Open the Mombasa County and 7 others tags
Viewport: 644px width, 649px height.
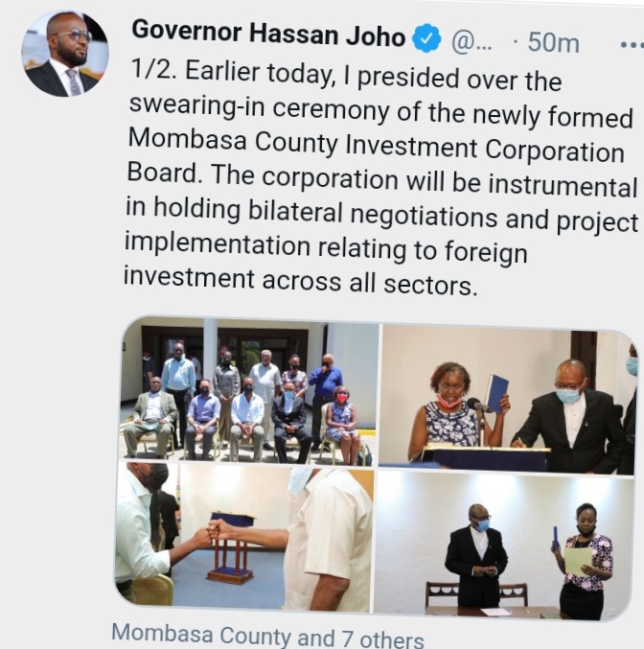[x=267, y=637]
